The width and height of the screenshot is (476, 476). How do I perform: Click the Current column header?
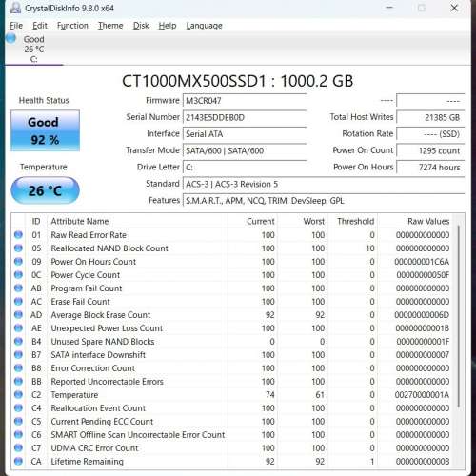pyautogui.click(x=252, y=221)
